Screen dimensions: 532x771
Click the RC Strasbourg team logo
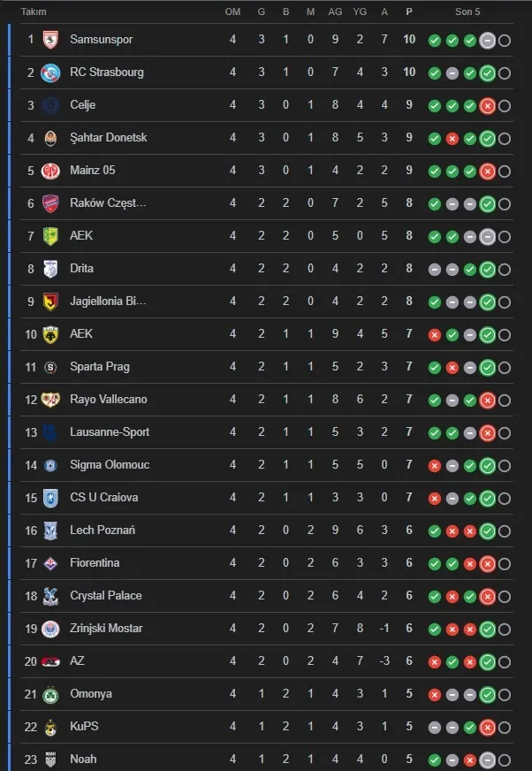point(49,73)
